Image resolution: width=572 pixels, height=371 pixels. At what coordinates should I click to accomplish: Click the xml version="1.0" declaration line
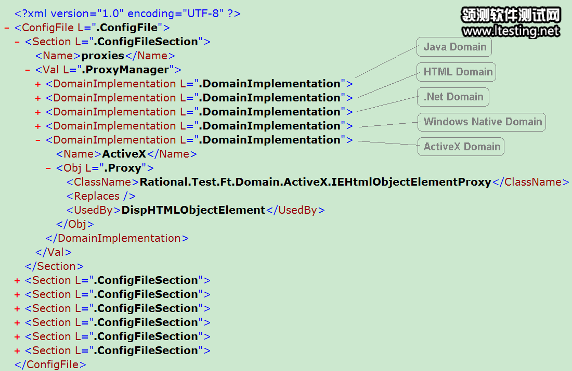(x=127, y=13)
